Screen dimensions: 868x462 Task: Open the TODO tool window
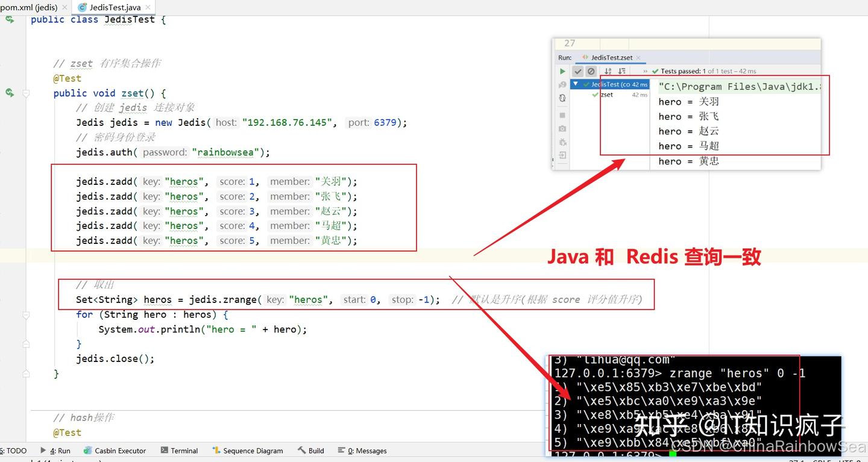(13, 451)
